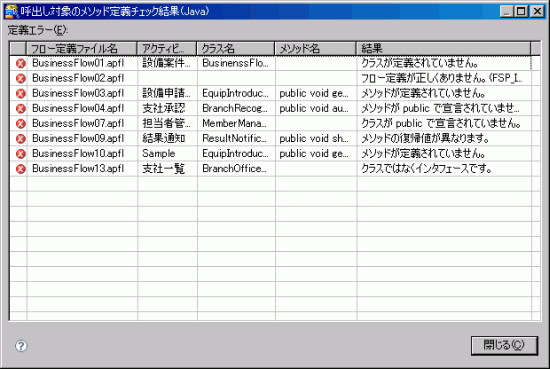This screenshot has height=369, width=550.
Task: Click the error icon for BusinessFlow01.apfl
Action: pyautogui.click(x=21, y=63)
